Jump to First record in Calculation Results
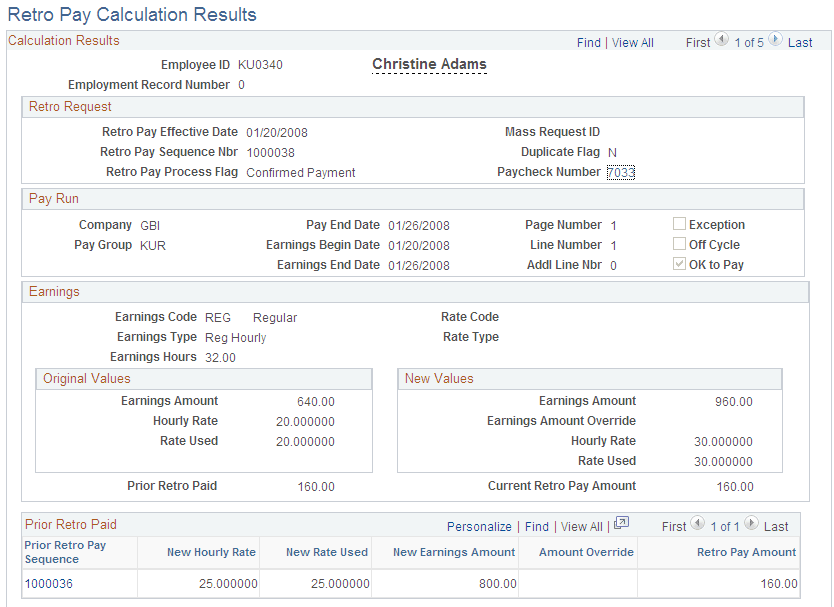 (698, 42)
